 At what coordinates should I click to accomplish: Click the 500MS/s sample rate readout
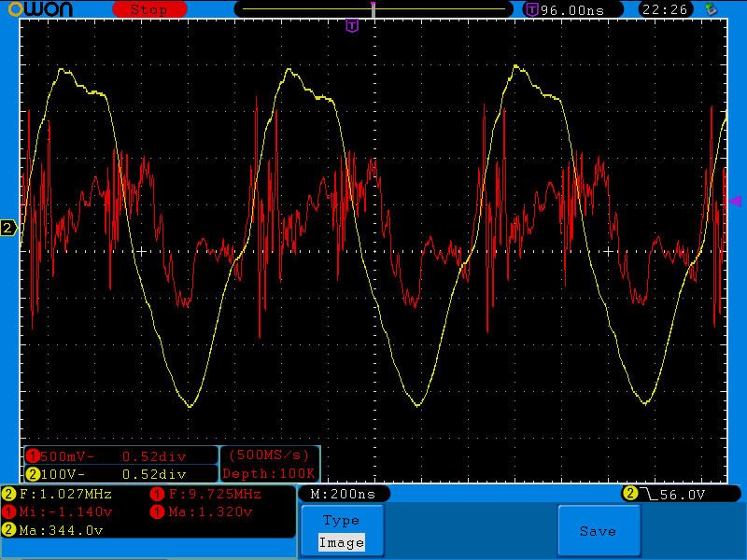click(269, 455)
